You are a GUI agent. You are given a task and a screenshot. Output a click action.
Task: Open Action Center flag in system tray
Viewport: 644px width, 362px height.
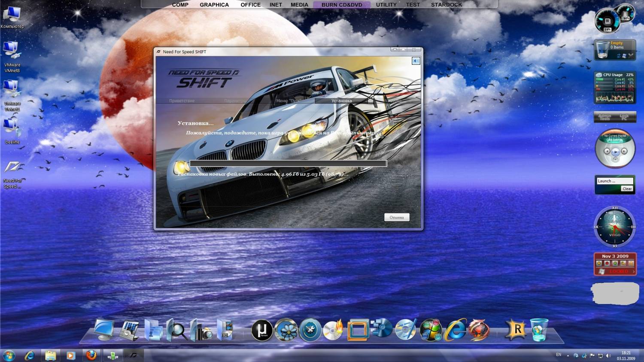click(592, 356)
